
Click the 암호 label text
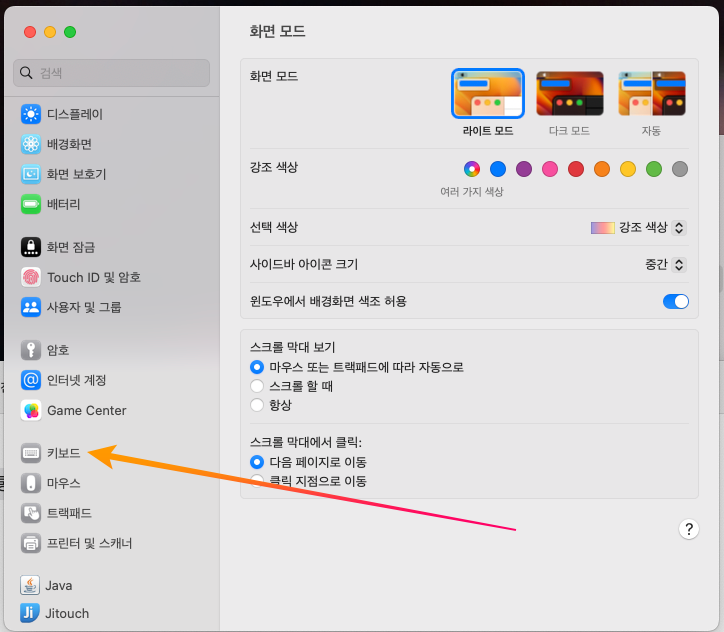click(x=58, y=350)
